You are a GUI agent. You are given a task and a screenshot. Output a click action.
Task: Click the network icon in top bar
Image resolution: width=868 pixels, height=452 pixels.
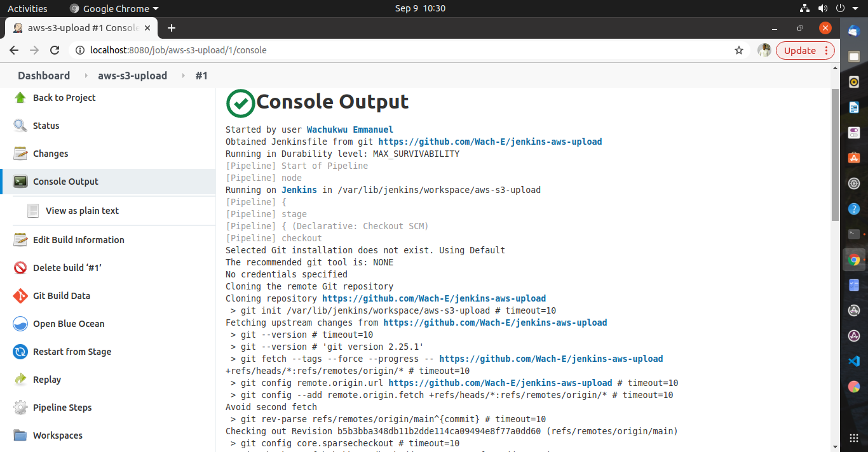[x=805, y=8]
